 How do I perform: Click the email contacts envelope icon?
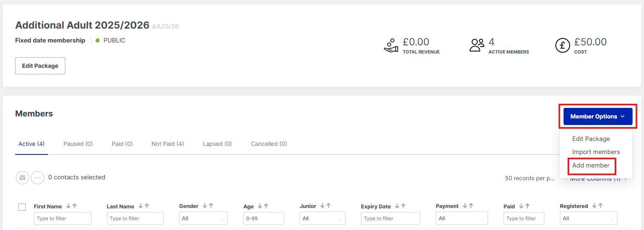[x=22, y=178]
